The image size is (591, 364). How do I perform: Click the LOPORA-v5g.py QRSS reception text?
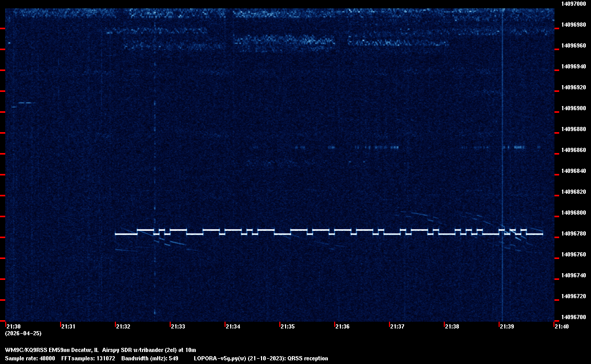coord(261,359)
